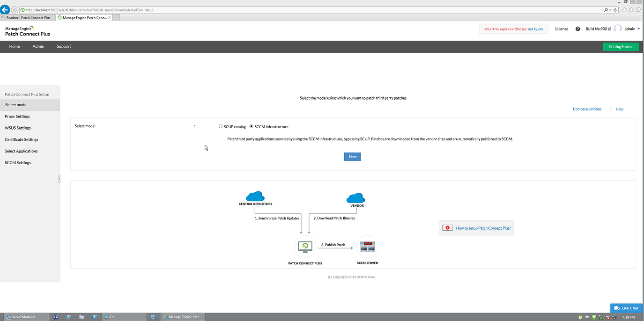Viewport: 644px width, 321px height.
Task: Open the Admin menu
Action: point(38,46)
